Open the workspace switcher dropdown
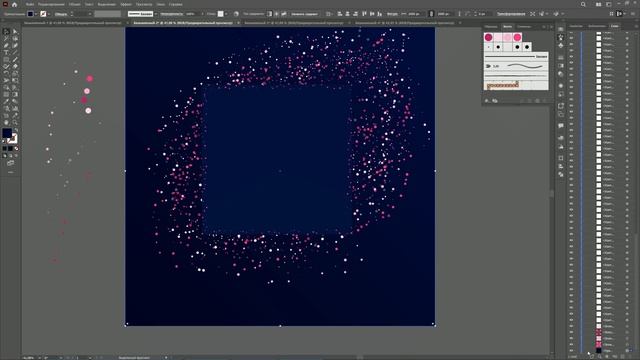 [609, 4]
